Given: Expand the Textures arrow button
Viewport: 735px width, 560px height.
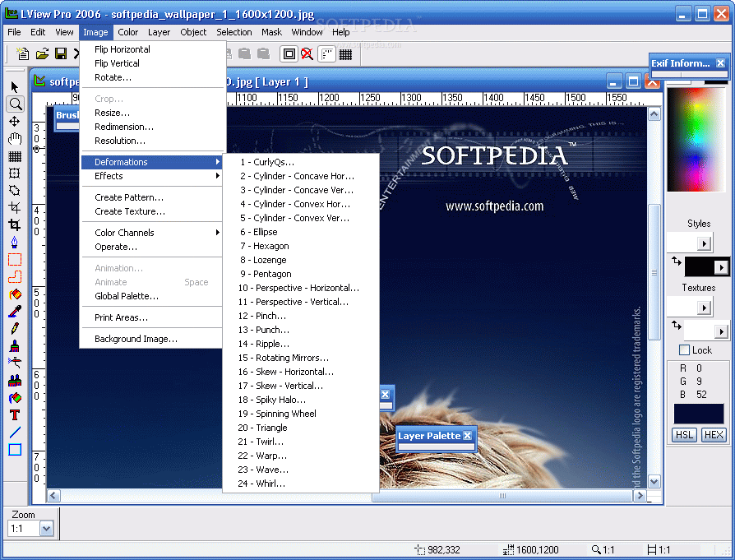Looking at the screenshot, I should click(x=703, y=308).
